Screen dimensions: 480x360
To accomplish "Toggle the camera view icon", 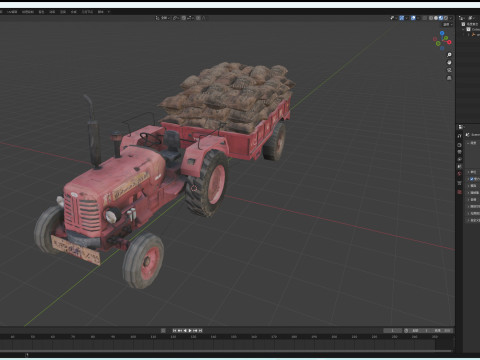I will (x=449, y=70).
